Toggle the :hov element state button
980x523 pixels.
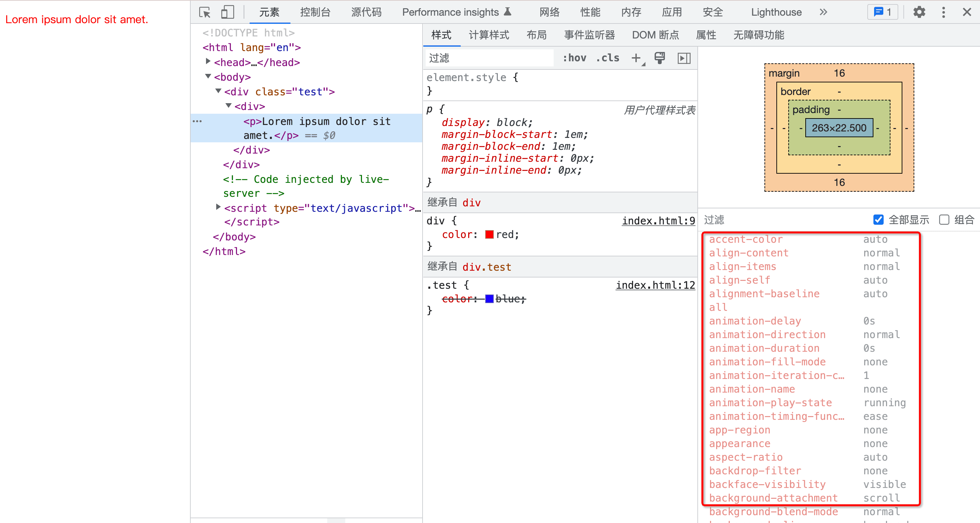(574, 58)
